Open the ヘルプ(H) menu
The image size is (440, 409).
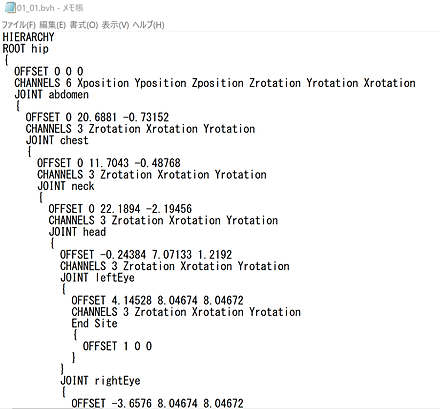point(148,25)
